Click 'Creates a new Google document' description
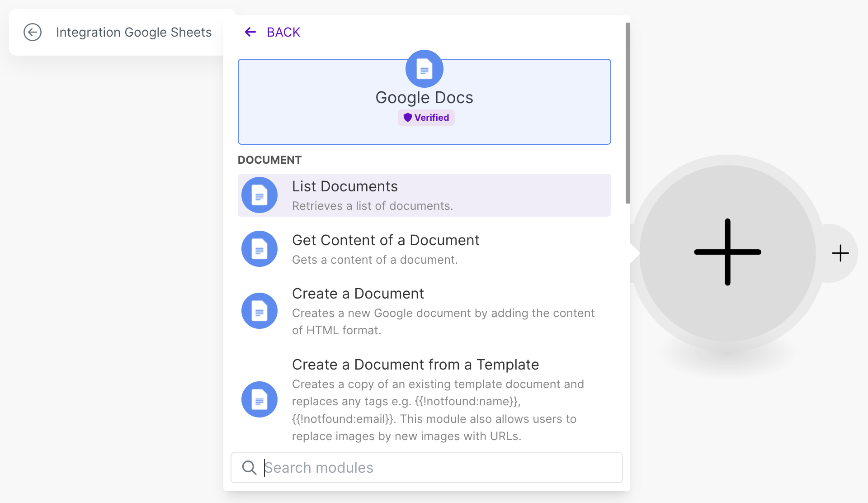Screen dimensions: 868x503 coord(443,322)
